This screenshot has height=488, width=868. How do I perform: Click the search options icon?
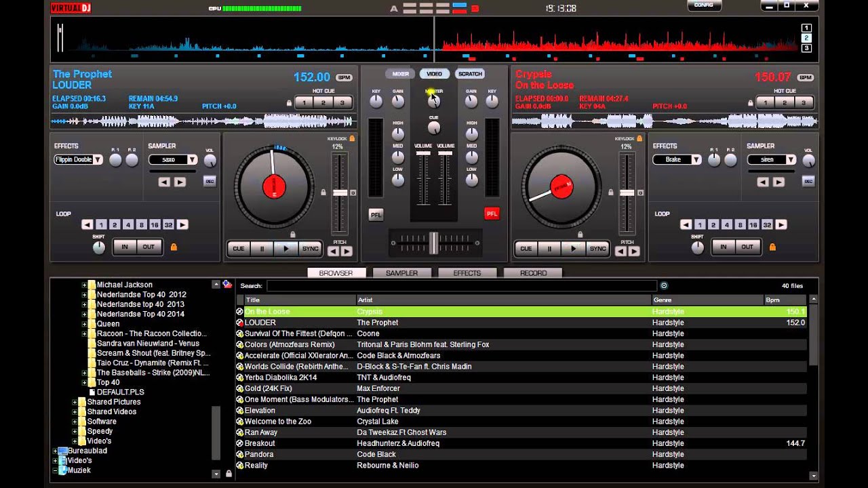click(664, 286)
